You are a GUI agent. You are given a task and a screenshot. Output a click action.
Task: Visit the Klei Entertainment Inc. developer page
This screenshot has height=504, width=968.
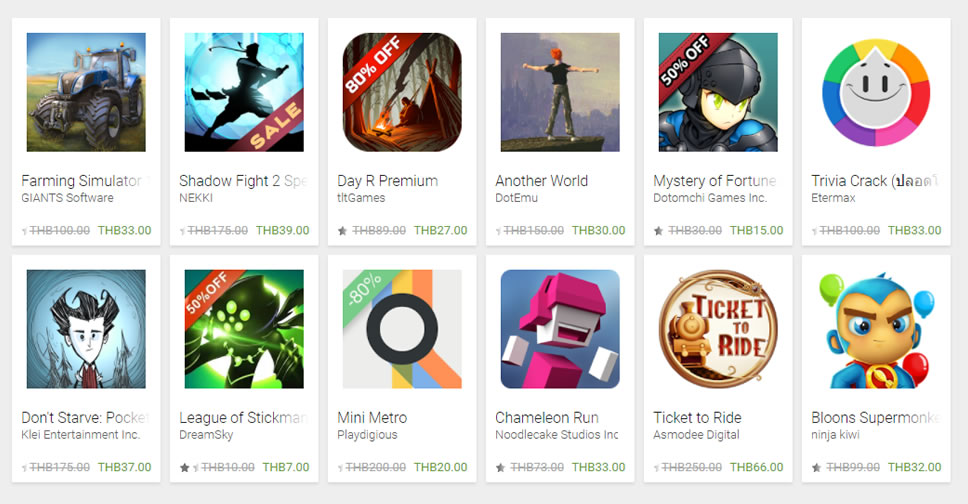point(81,434)
